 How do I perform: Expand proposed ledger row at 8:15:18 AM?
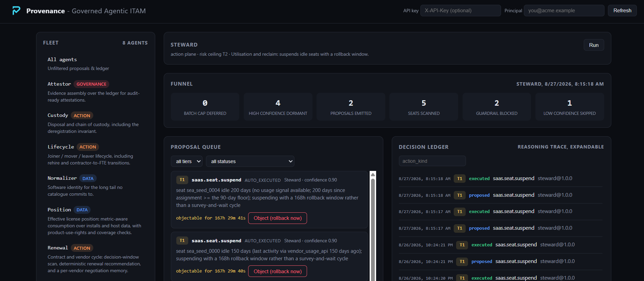(500, 195)
